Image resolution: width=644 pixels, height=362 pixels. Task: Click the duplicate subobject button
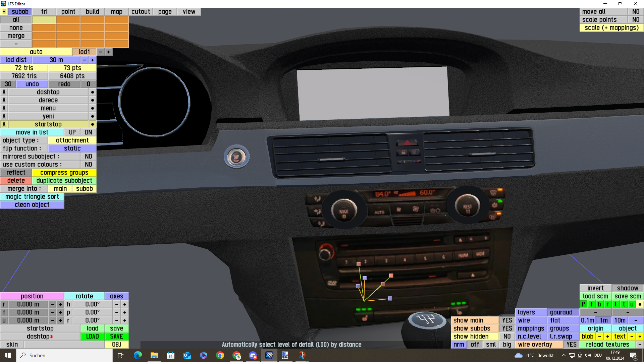(64, 181)
